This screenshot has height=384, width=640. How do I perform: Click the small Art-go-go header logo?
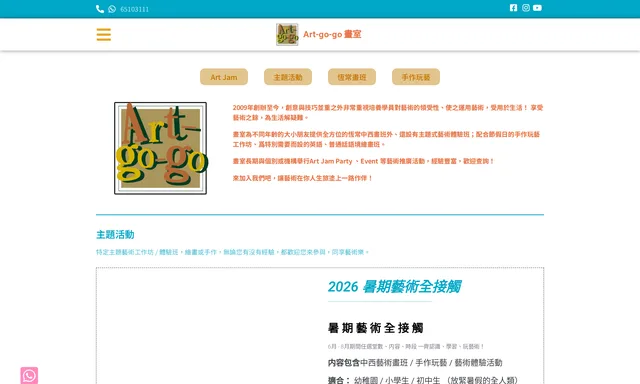coord(287,34)
